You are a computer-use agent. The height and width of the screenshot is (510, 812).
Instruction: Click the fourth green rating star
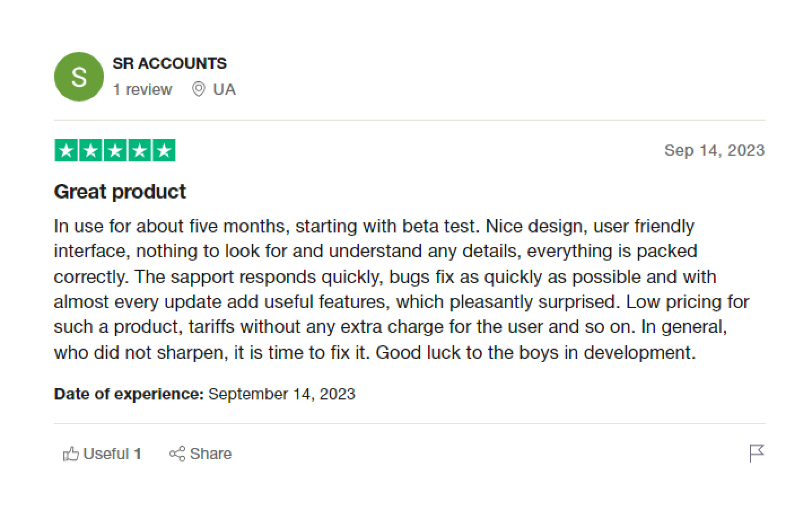[139, 151]
